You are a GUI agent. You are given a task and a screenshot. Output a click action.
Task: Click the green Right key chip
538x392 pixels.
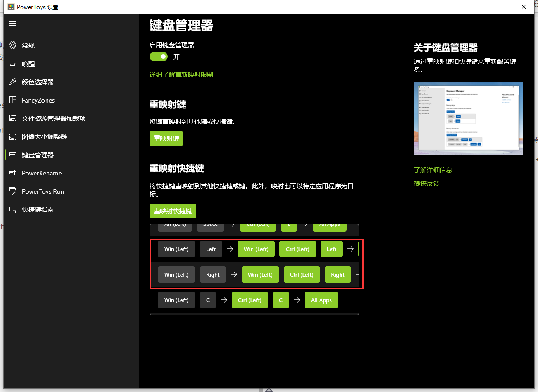(338, 274)
